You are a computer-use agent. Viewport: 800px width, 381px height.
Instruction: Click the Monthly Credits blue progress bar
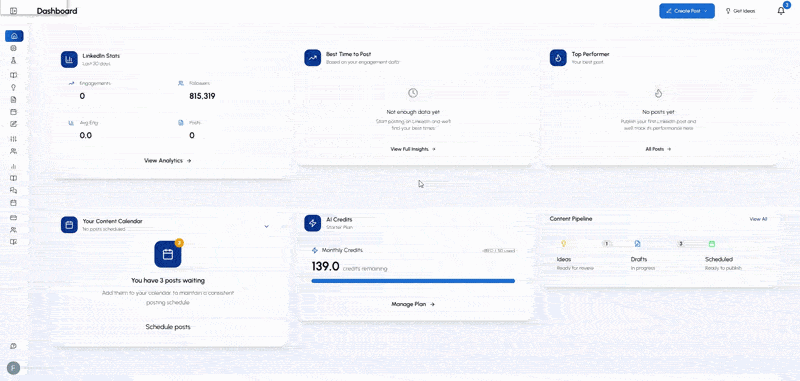(413, 281)
